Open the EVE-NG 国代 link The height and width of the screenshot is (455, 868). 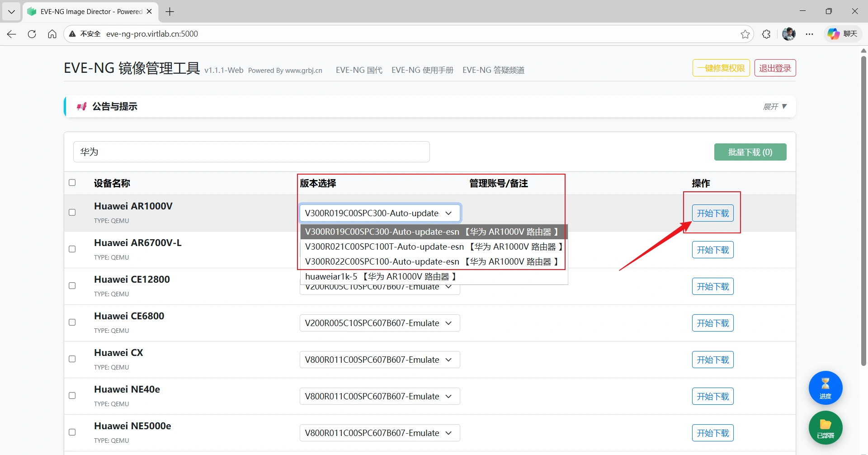tap(359, 70)
